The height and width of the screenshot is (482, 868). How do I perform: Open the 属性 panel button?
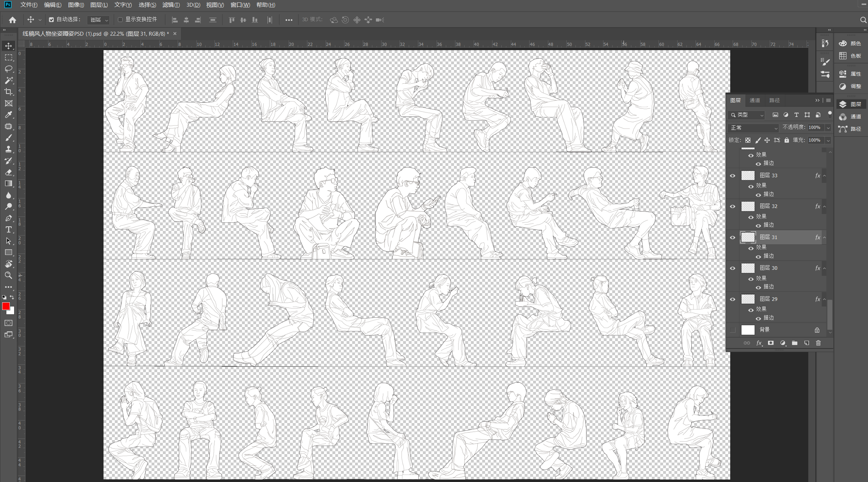(x=850, y=74)
